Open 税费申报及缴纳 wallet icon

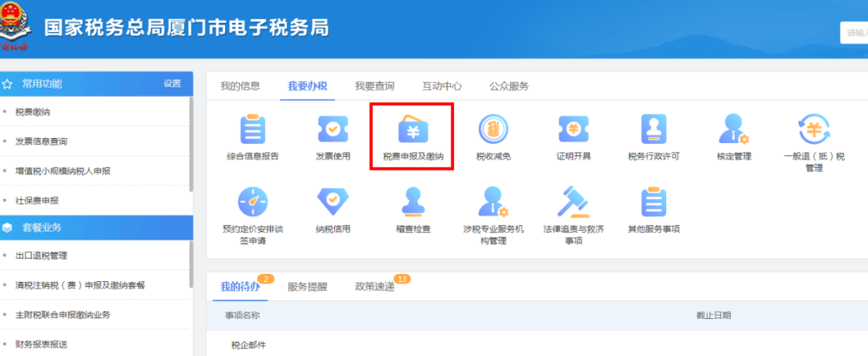(413, 129)
